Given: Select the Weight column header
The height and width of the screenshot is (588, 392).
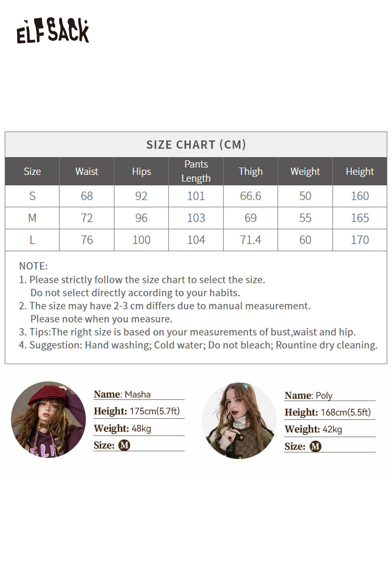Looking at the screenshot, I should pyautogui.click(x=305, y=171).
